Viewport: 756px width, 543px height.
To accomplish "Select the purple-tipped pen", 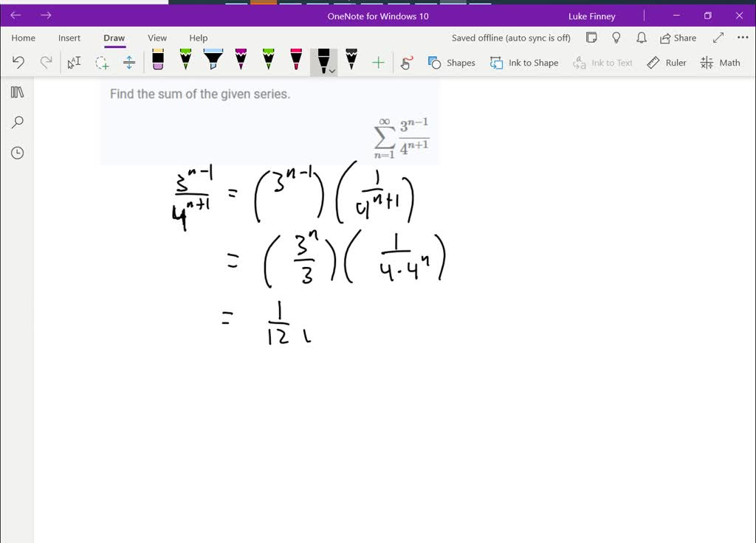I will pos(240,62).
